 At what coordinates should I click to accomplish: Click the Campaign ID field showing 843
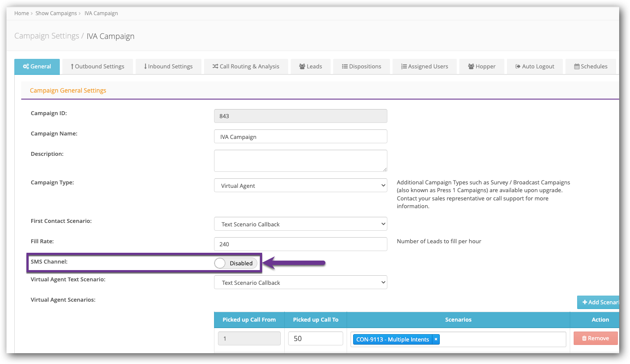[301, 116]
